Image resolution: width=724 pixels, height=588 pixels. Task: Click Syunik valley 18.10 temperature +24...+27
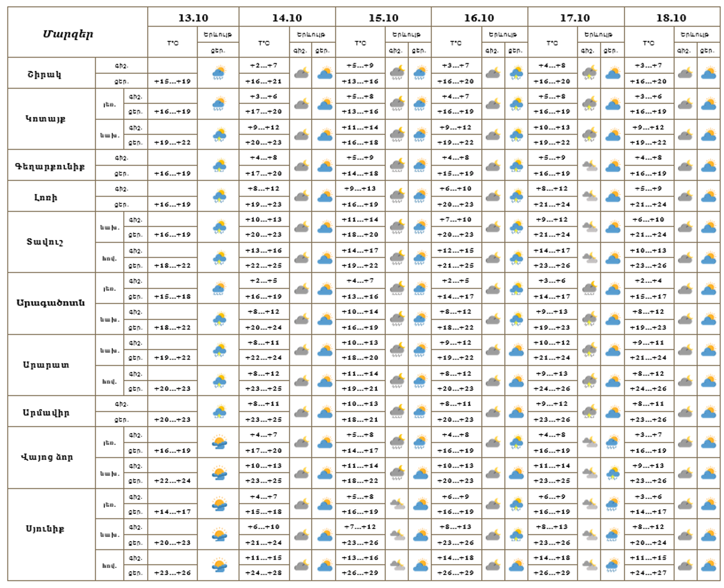coord(649,573)
